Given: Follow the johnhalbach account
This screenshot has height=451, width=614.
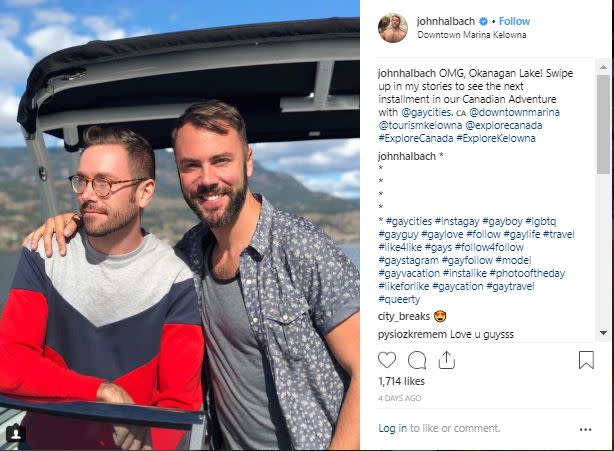Looking at the screenshot, I should coord(514,21).
